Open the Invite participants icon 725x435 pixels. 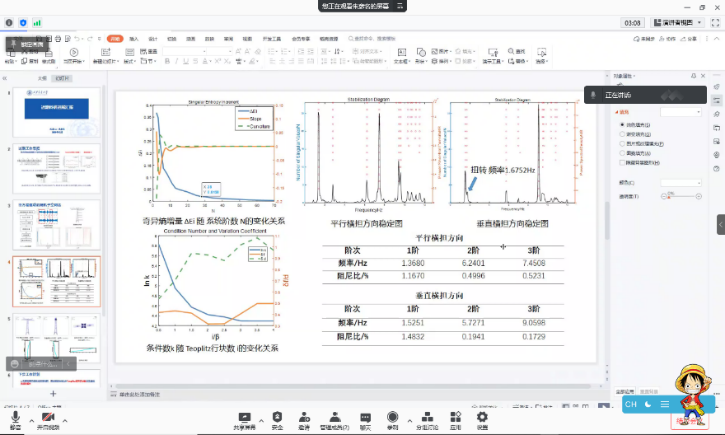[x=304, y=417]
